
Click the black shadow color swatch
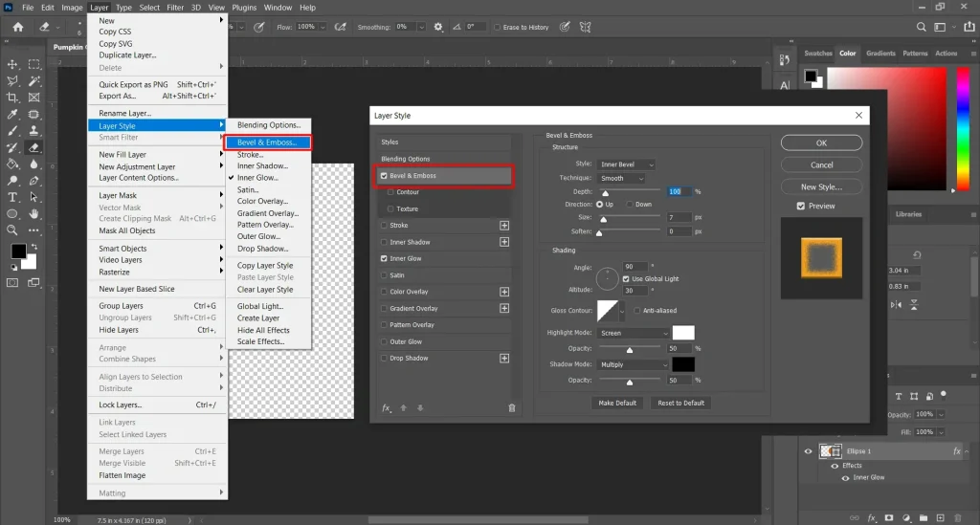[x=683, y=364]
